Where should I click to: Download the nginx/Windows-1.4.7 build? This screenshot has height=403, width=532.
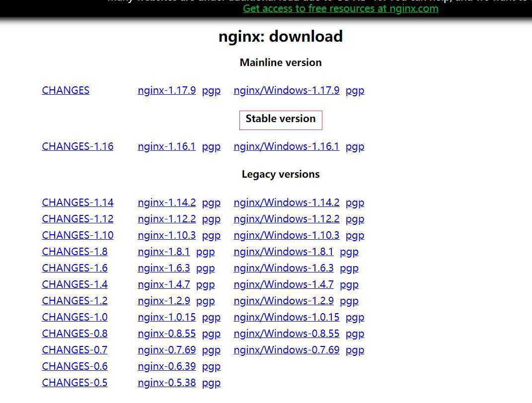click(284, 284)
